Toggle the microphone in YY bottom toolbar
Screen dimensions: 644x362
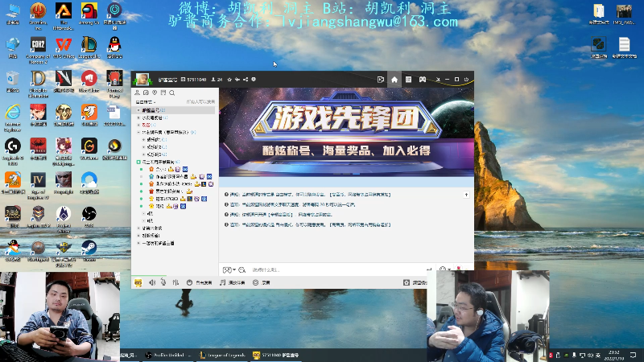tap(163, 282)
